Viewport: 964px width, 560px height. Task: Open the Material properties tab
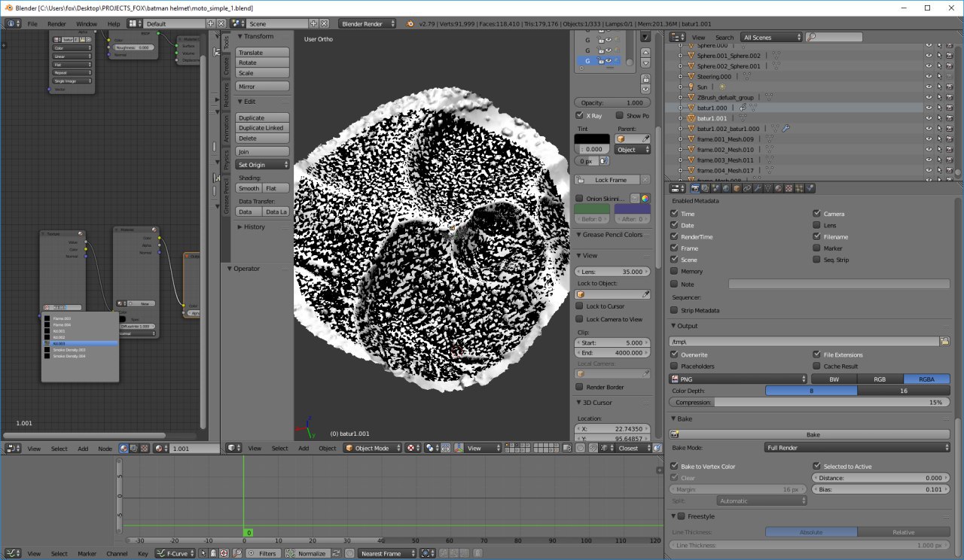pos(779,188)
